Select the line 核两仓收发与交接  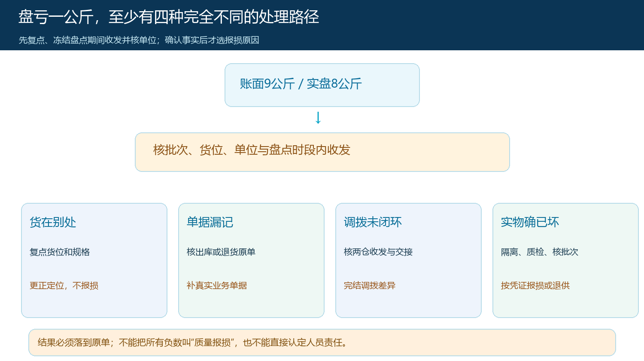378,252
